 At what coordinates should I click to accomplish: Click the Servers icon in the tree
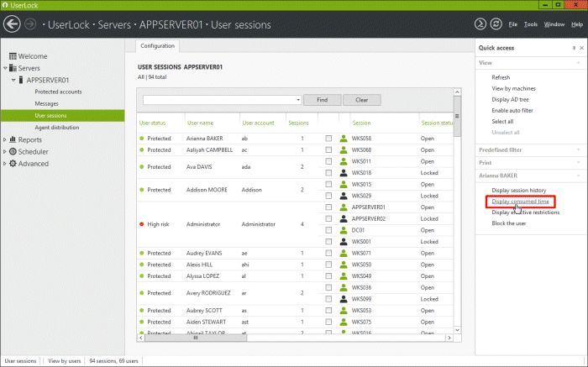[x=13, y=68]
